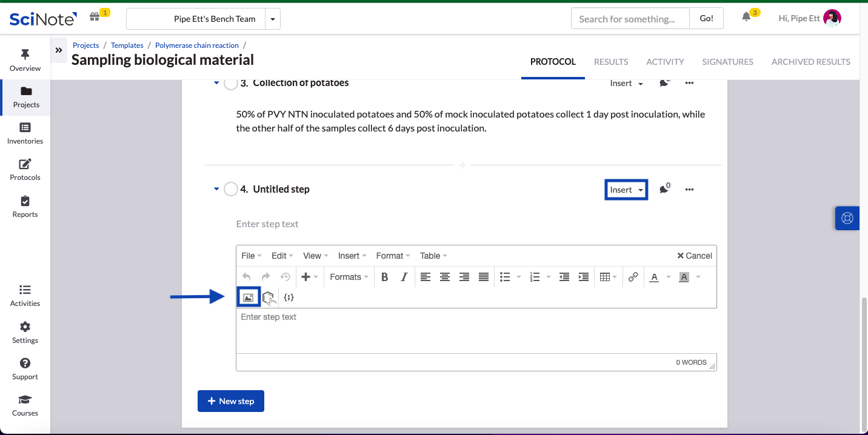Open Inventories in the left sidebar
Image resolution: width=868 pixels, height=435 pixels.
coord(25,133)
